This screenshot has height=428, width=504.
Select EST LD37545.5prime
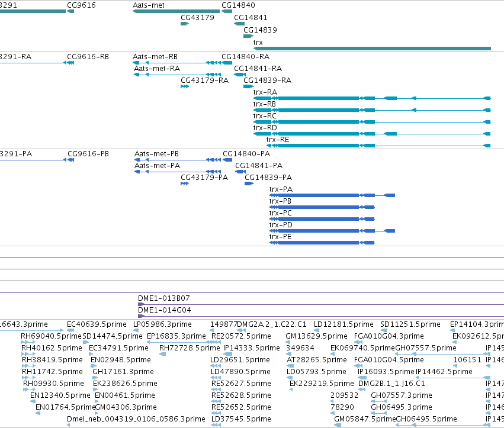(x=241, y=419)
